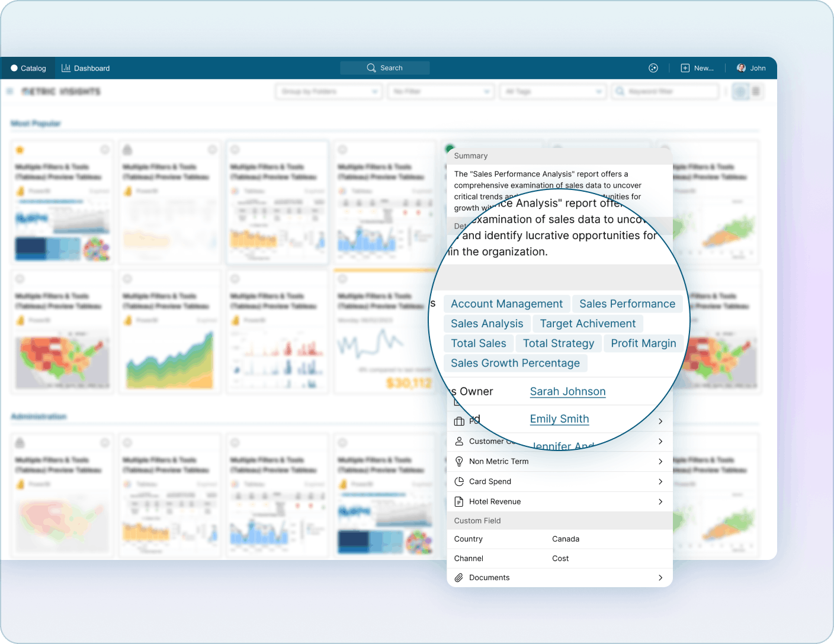The height and width of the screenshot is (644, 834).
Task: Open John's user avatar menu
Action: [x=741, y=67]
